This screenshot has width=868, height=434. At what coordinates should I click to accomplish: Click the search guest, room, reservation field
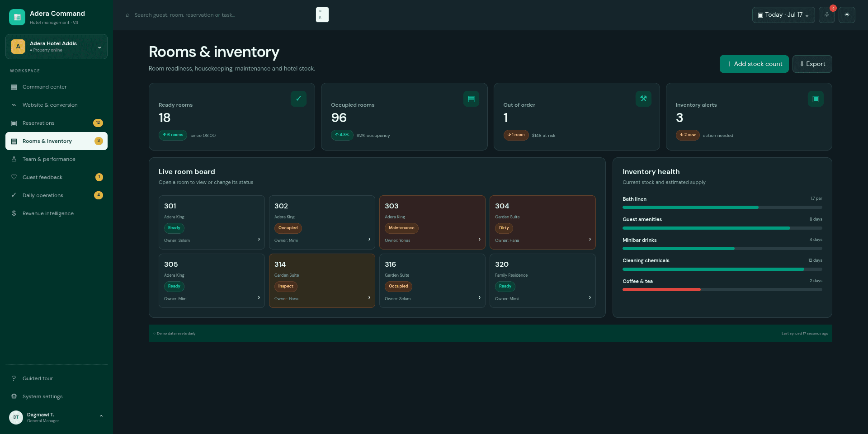pos(226,15)
